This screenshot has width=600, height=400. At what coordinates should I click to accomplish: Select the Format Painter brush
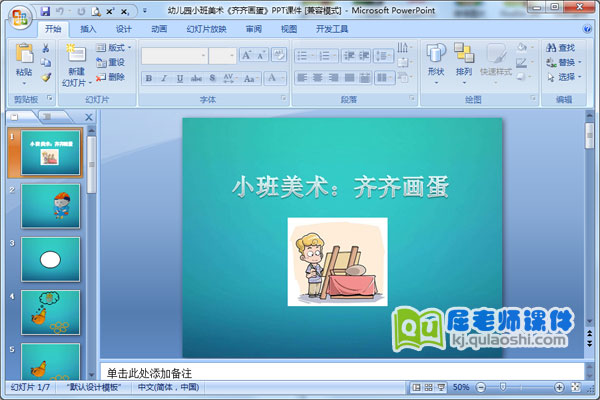[x=46, y=77]
